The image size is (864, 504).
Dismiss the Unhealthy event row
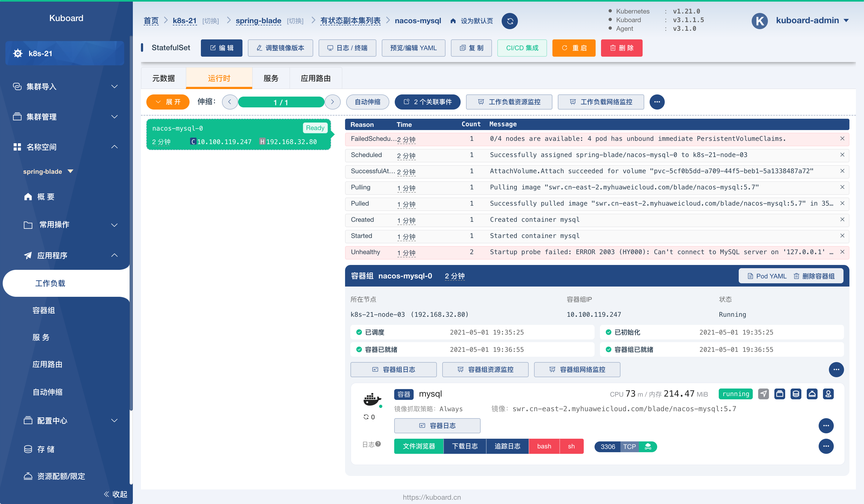pos(842,252)
